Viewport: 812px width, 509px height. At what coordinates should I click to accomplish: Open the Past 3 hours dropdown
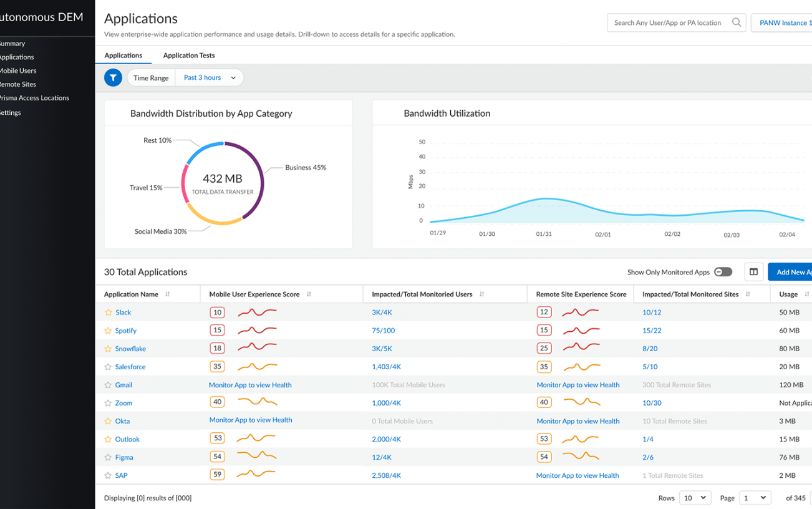click(209, 77)
